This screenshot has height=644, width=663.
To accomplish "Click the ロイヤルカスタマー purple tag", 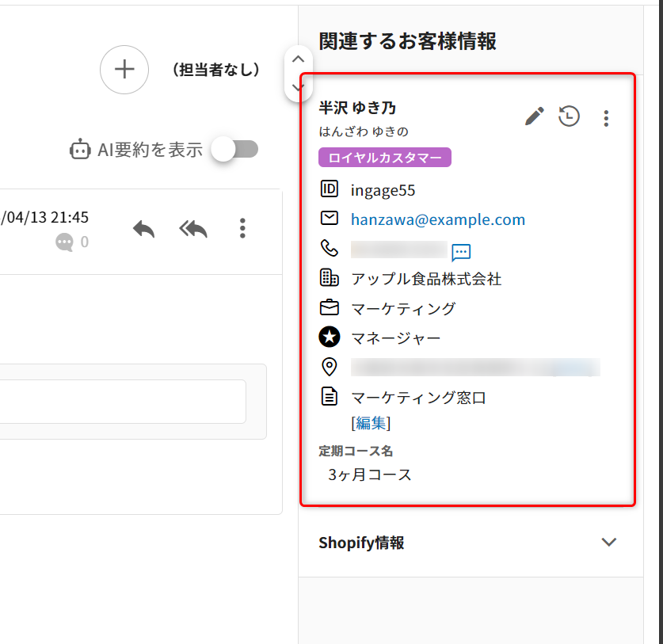I will pyautogui.click(x=385, y=158).
